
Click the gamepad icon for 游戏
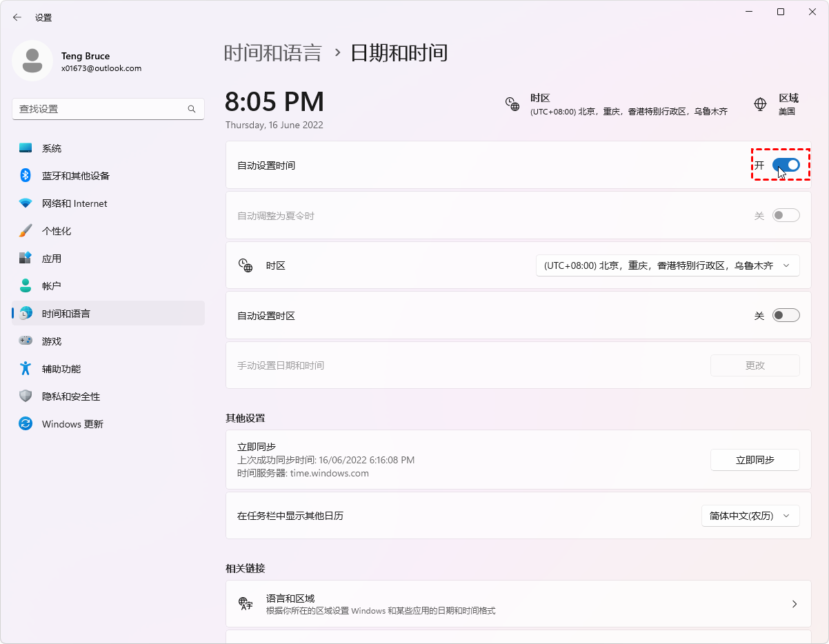point(26,341)
